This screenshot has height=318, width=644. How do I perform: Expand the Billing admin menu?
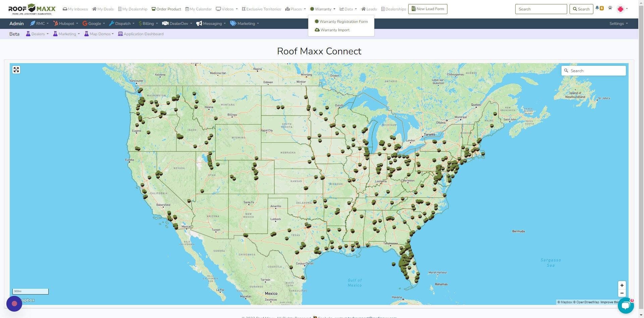148,24
